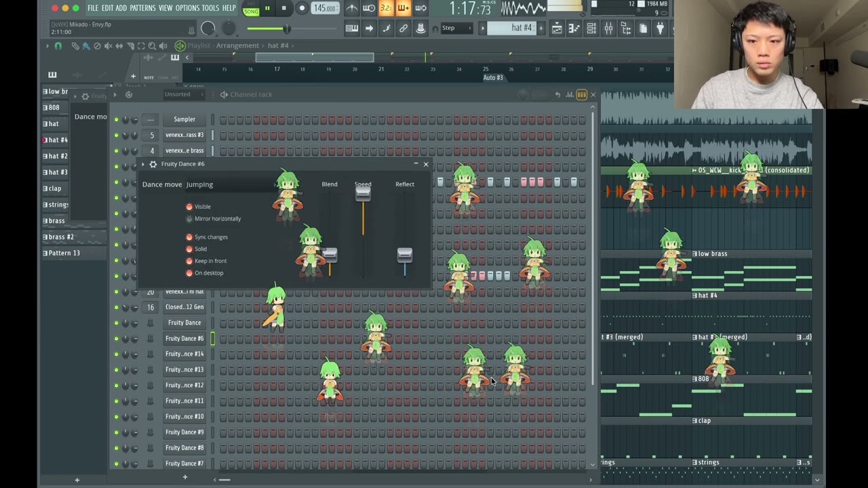This screenshot has height=488, width=868.
Task: Open the Step snap dropdown
Action: click(456, 28)
